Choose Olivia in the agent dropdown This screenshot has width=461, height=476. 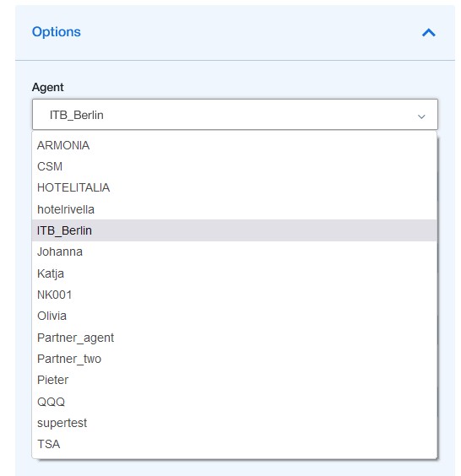[234, 316]
